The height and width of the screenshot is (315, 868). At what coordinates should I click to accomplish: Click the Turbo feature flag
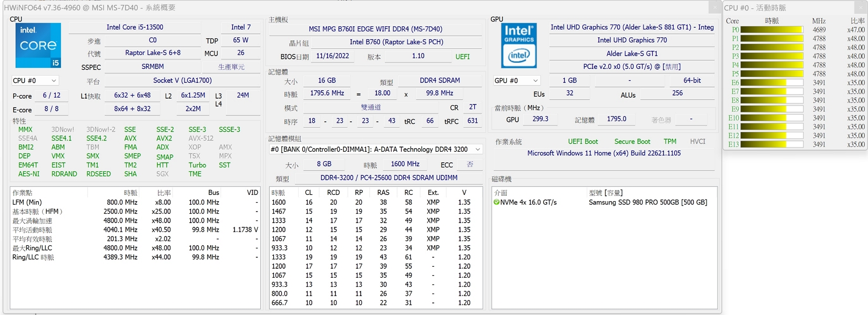(x=197, y=165)
